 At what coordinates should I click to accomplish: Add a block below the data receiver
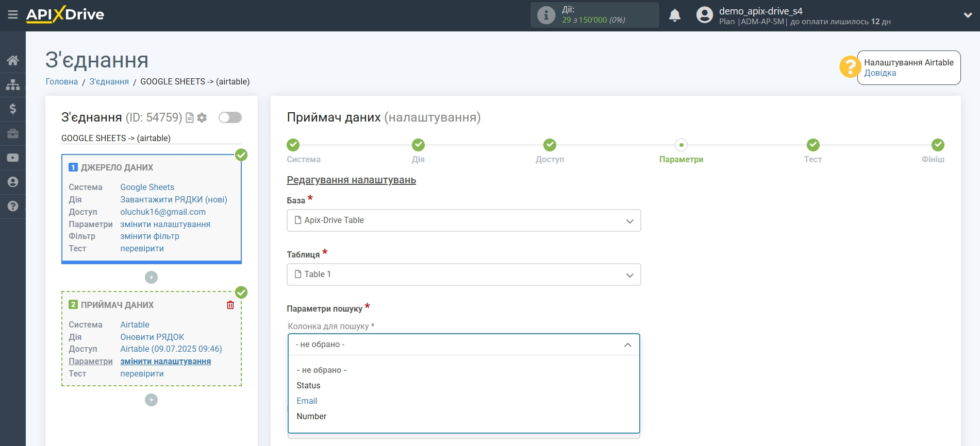[151, 400]
